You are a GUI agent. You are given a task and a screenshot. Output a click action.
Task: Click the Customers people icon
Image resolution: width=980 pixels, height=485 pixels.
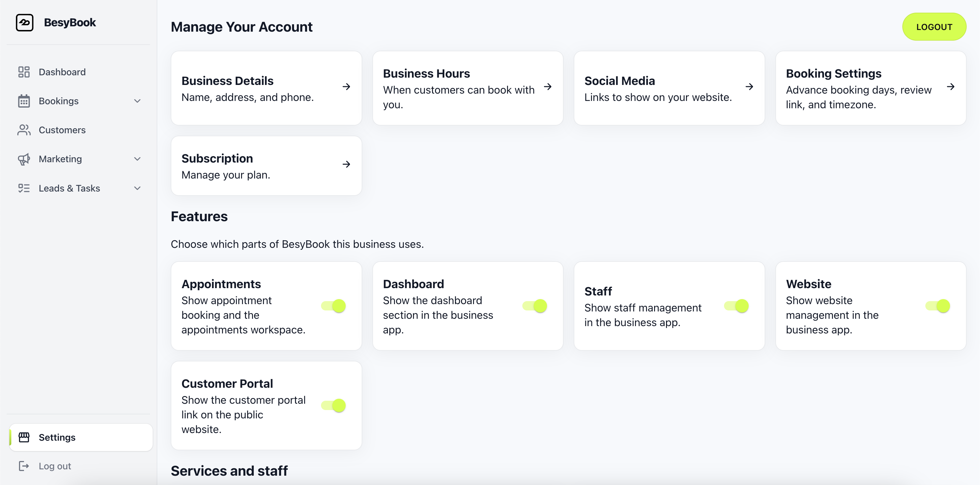point(24,130)
